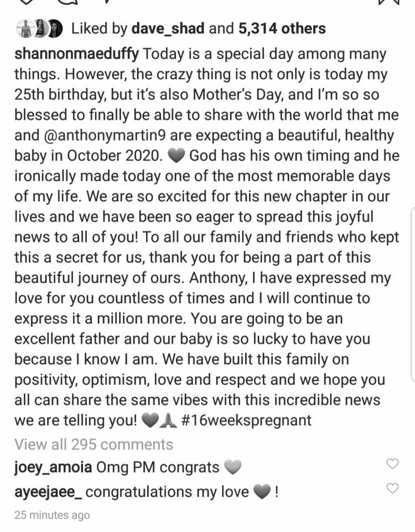Open the #16weekspregnant hashtag

(246, 421)
